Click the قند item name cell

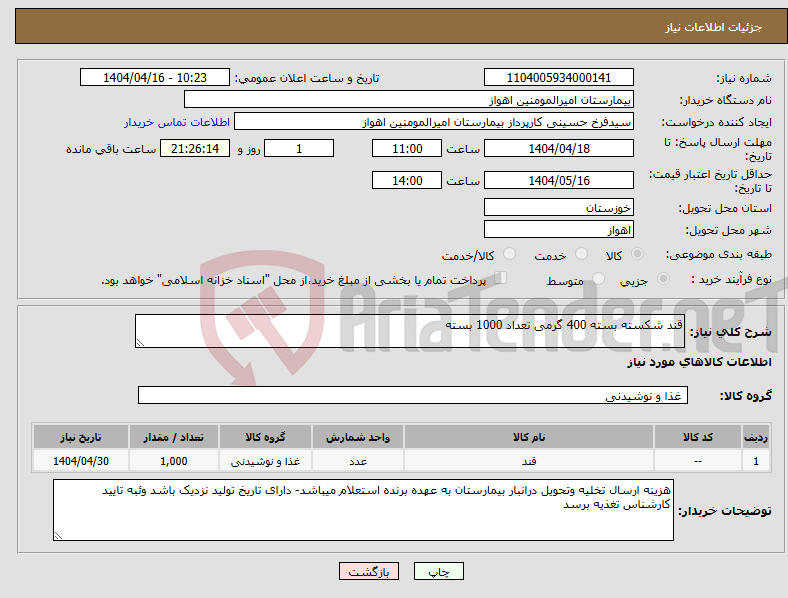529,461
